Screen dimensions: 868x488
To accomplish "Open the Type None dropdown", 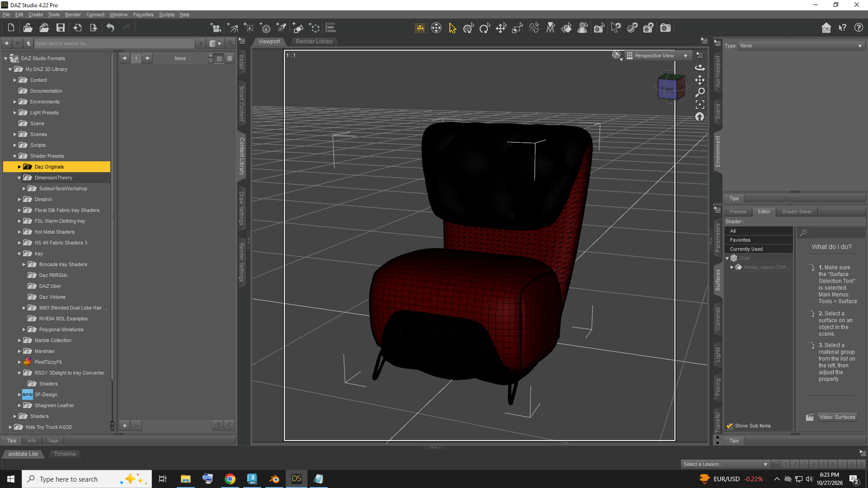I will click(x=801, y=46).
